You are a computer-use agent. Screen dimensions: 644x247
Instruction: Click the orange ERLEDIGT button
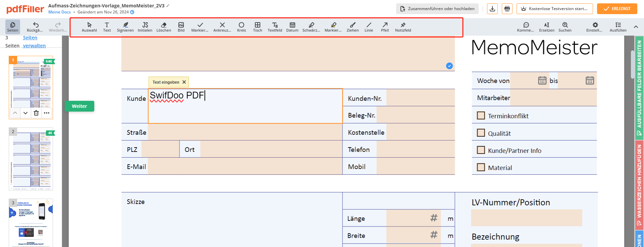[x=617, y=9]
